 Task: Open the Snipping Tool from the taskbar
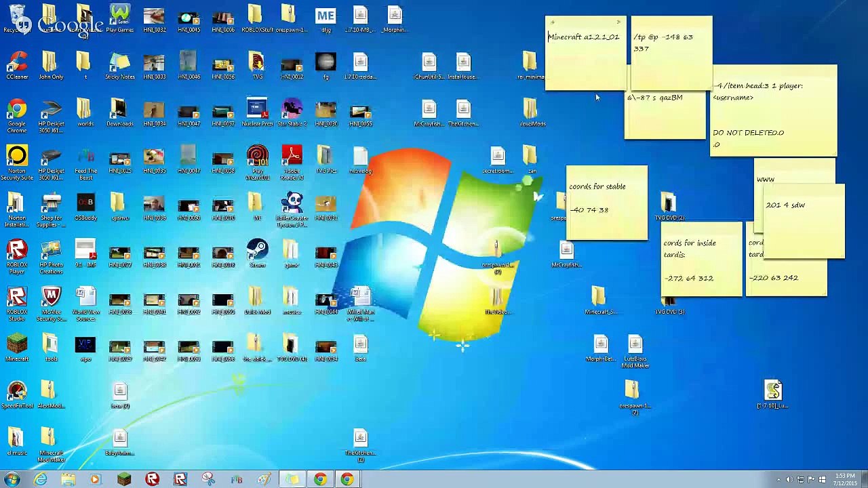point(208,479)
